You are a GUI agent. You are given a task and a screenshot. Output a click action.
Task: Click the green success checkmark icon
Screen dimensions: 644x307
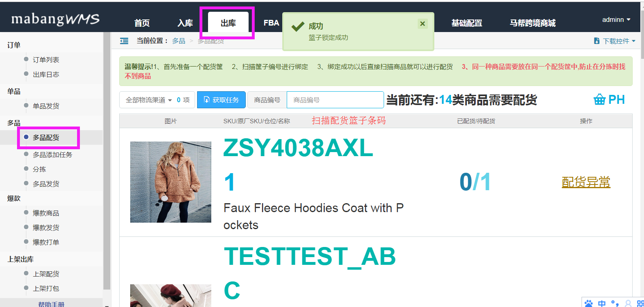(x=298, y=27)
